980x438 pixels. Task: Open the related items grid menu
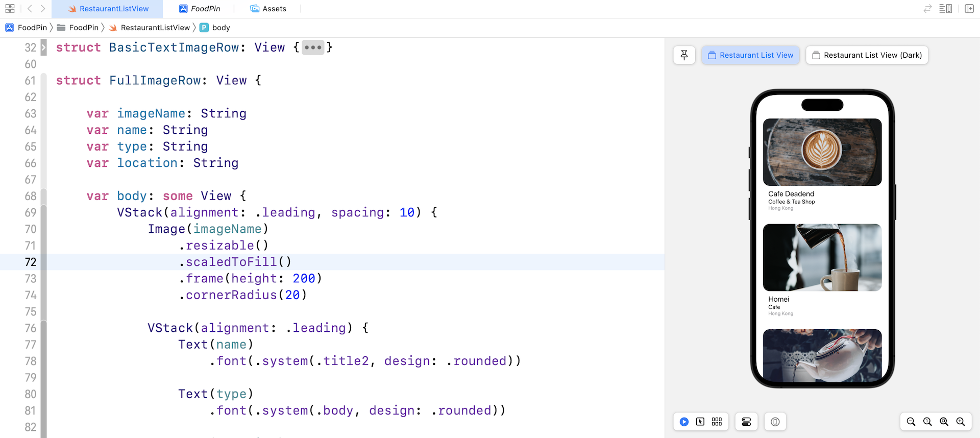10,9
